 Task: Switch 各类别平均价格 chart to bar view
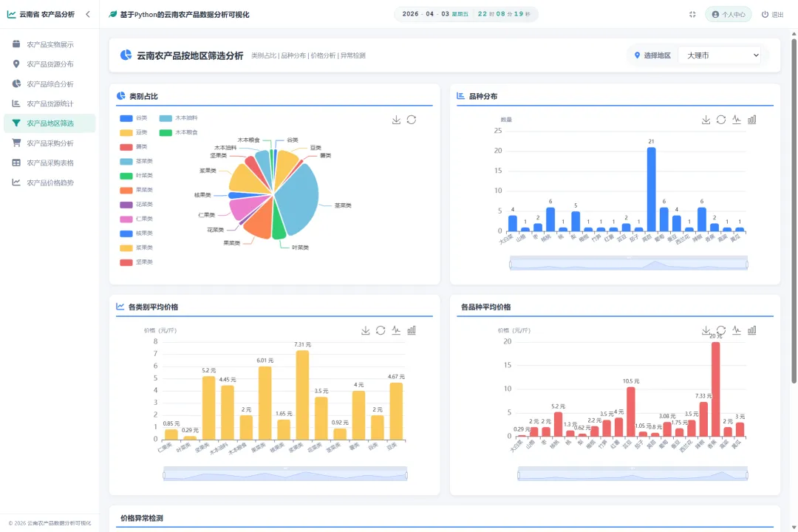tap(412, 330)
